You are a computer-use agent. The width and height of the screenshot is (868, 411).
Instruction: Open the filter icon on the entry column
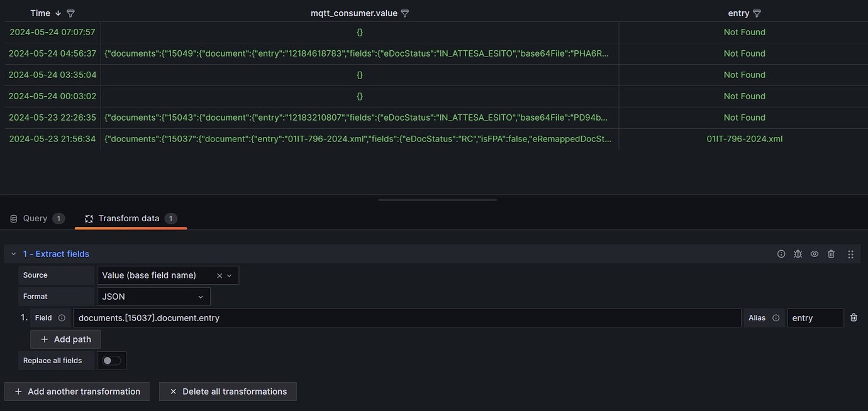(x=757, y=13)
